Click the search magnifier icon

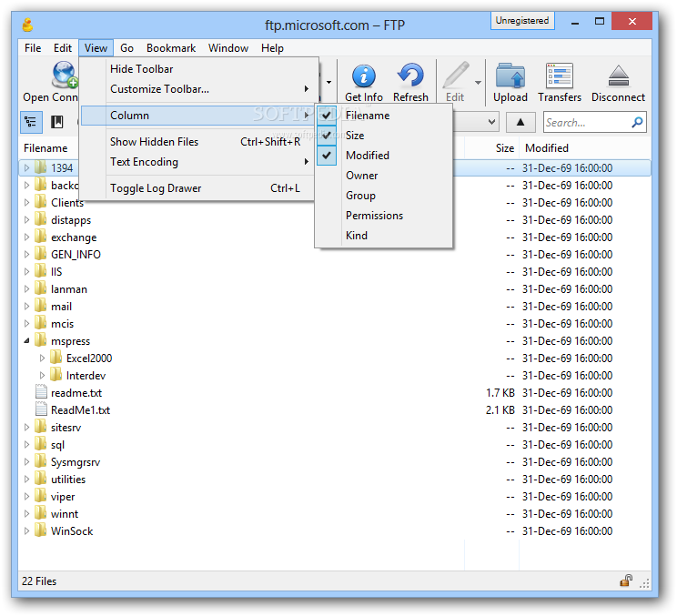tap(637, 122)
